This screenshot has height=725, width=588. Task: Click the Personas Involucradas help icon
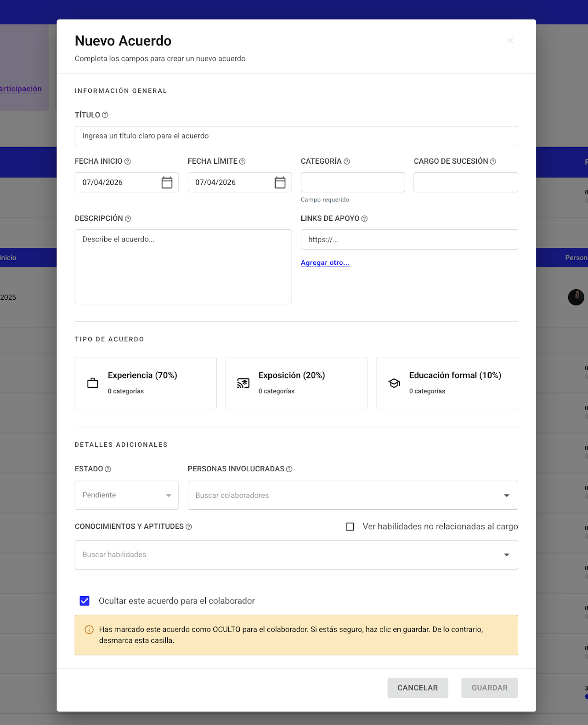[x=289, y=469]
